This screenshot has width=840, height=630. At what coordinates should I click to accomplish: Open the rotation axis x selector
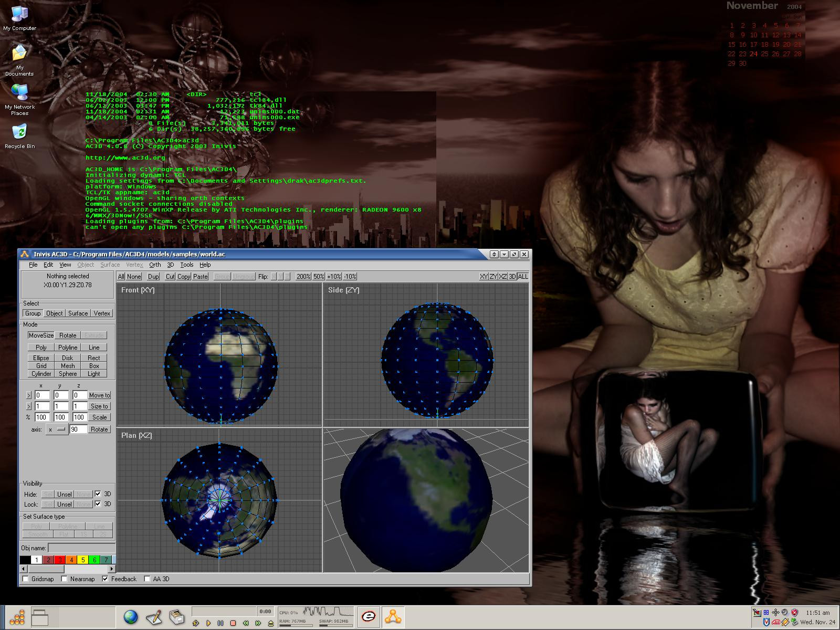(58, 429)
